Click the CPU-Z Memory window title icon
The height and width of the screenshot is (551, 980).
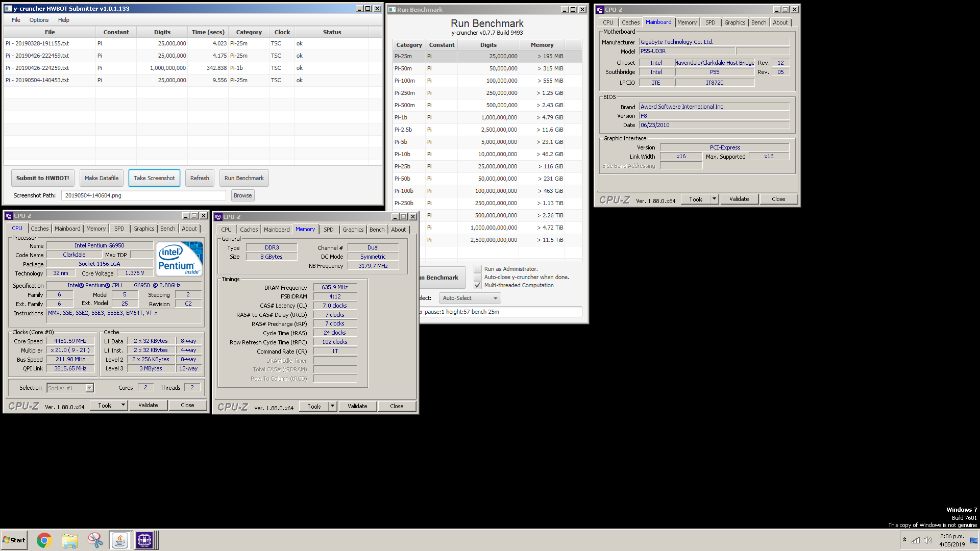point(218,217)
